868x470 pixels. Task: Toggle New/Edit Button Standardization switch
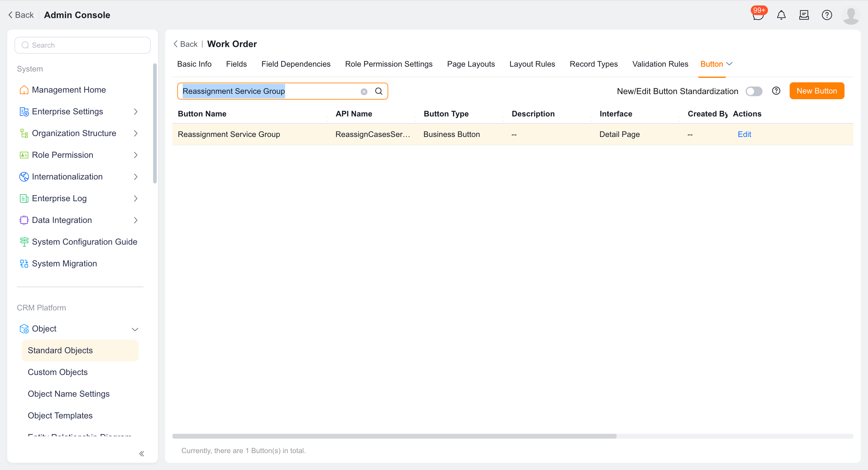754,91
